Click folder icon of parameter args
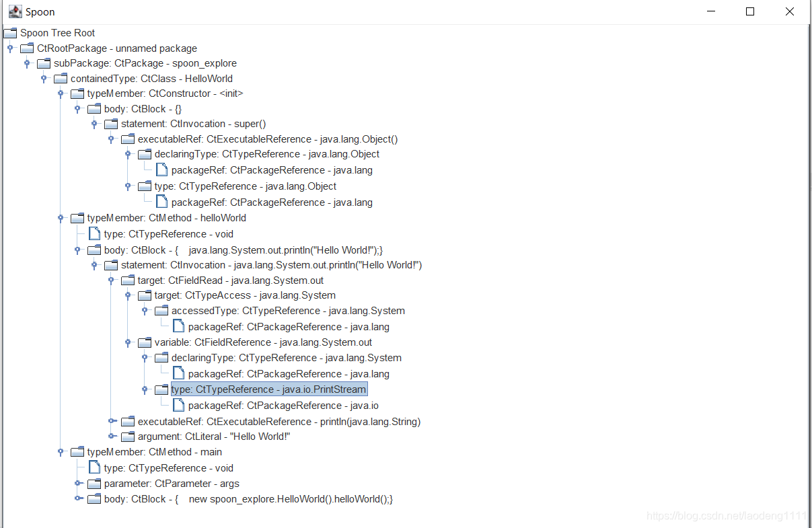This screenshot has height=528, width=812. click(x=94, y=484)
